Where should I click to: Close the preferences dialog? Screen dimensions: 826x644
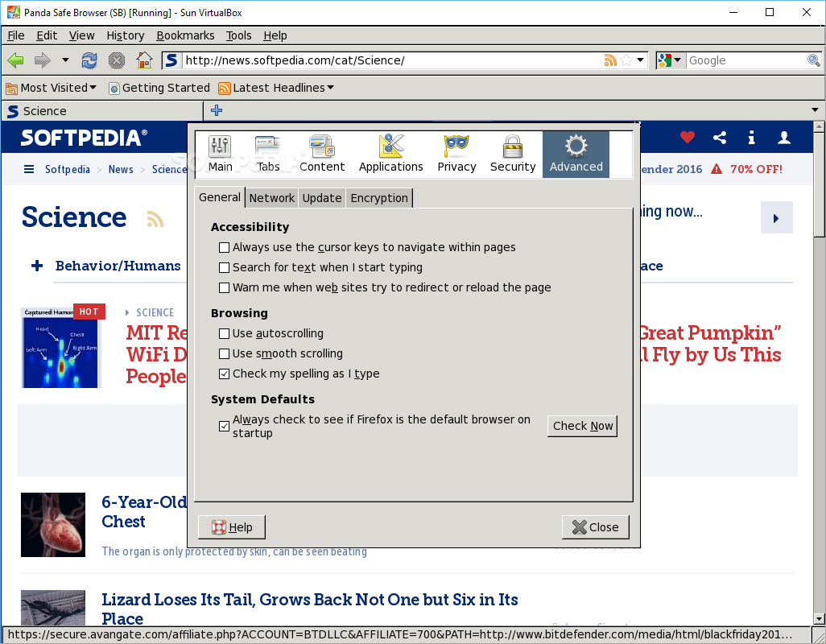pyautogui.click(x=595, y=527)
